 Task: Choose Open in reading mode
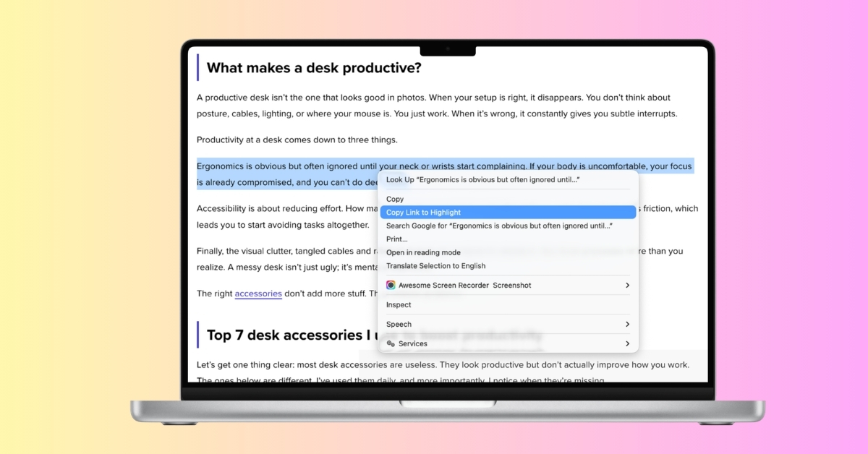[423, 252]
